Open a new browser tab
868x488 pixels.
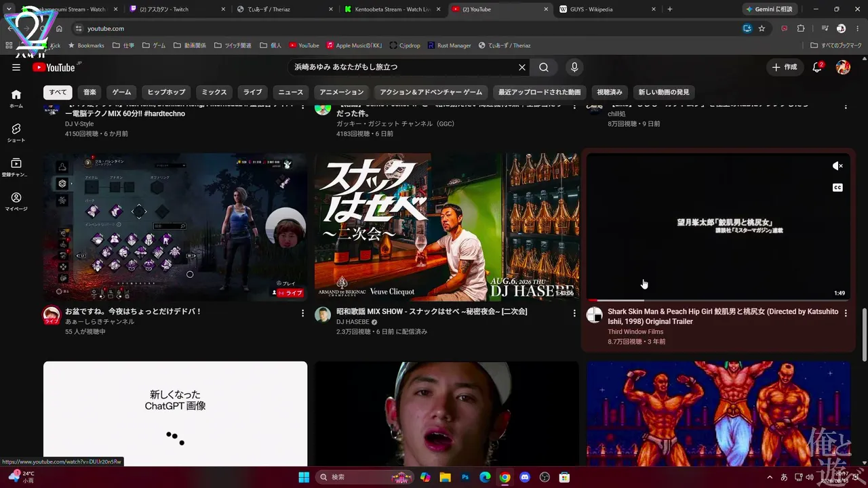pos(670,9)
